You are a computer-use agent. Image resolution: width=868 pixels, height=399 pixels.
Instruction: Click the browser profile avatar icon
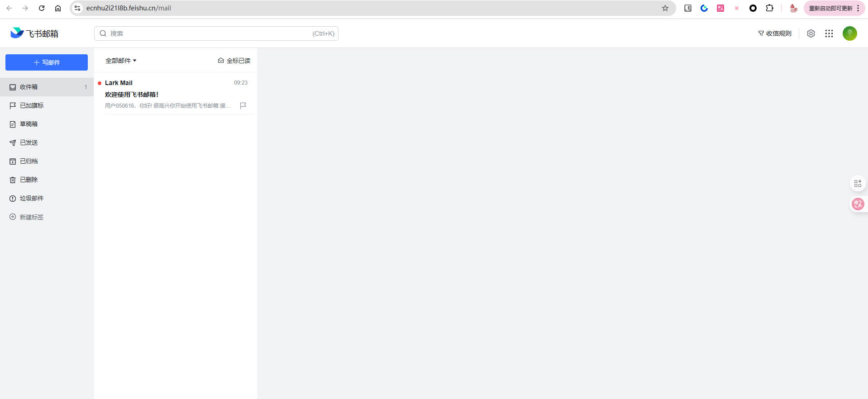click(793, 8)
